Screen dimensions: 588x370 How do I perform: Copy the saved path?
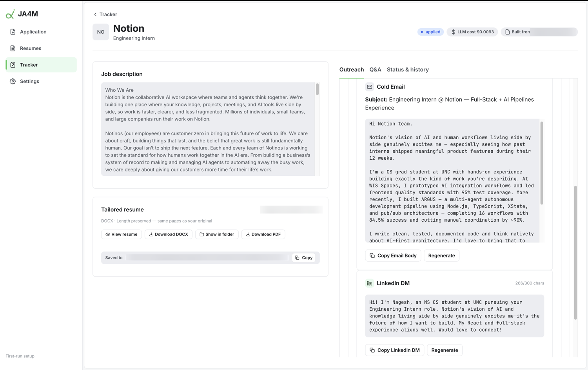(x=304, y=258)
